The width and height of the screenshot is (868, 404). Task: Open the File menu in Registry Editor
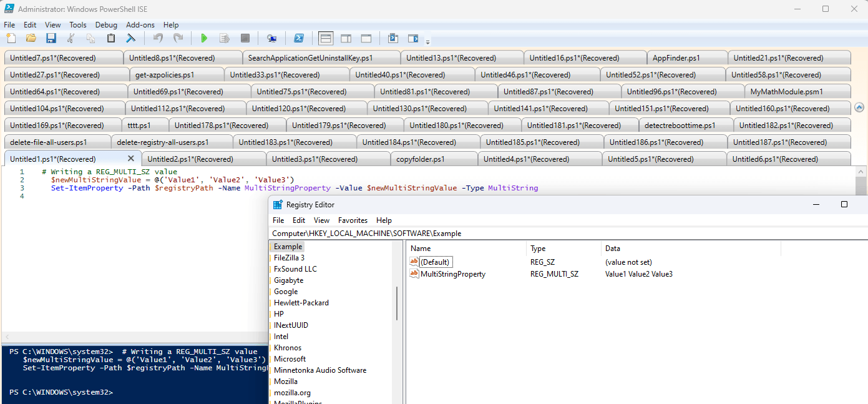coord(278,220)
